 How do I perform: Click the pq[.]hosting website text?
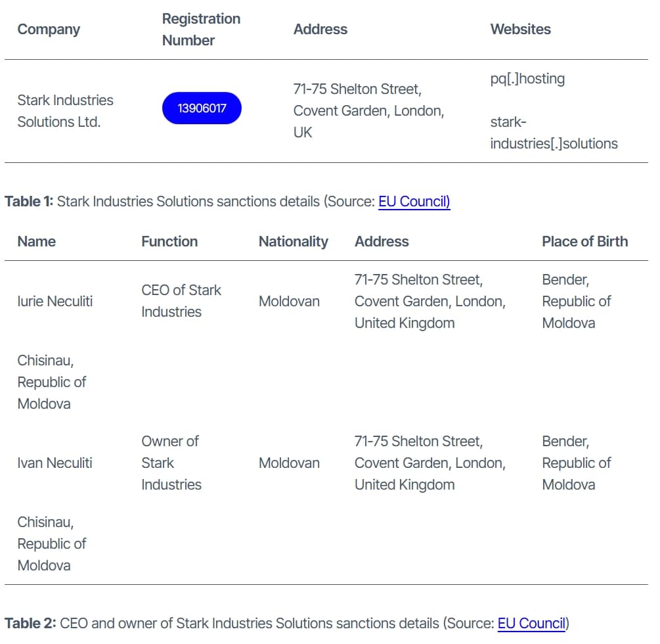click(527, 79)
